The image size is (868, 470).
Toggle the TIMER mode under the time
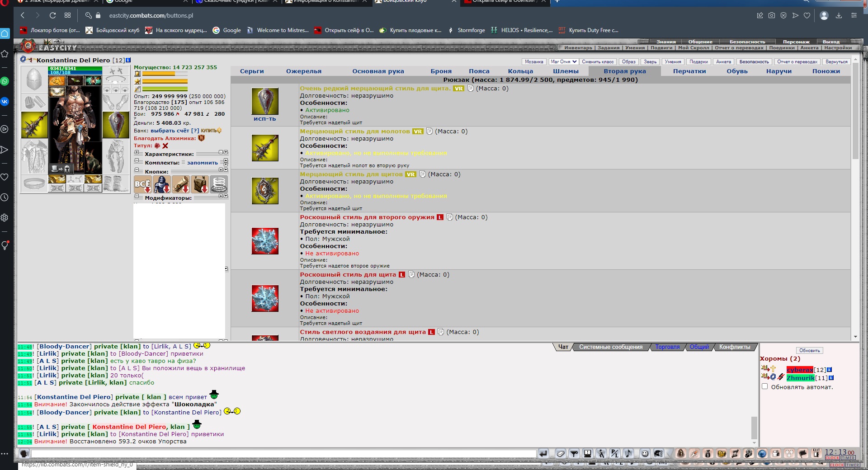(848, 458)
